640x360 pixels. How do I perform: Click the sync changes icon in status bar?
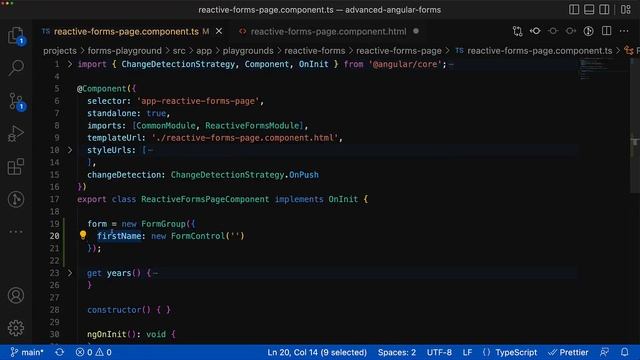(x=60, y=352)
